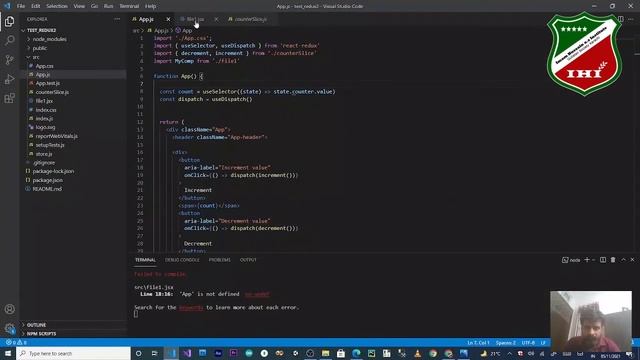Open the Go menu
The image size is (640, 360).
click(94, 6)
